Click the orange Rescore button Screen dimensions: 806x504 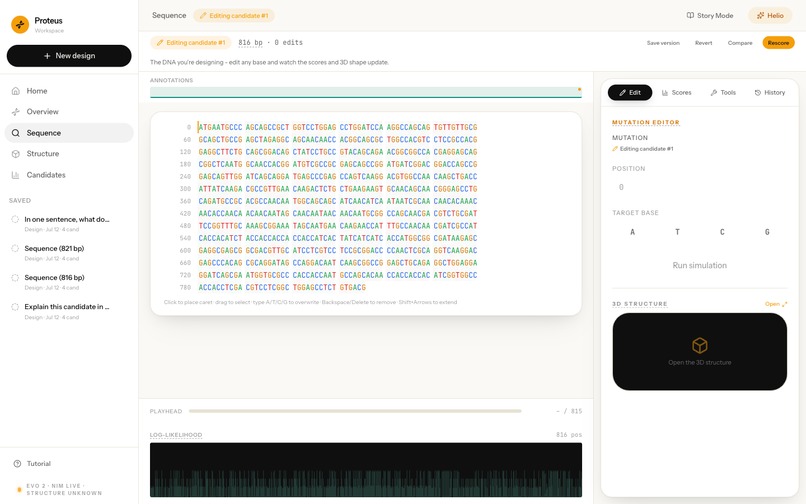(778, 43)
